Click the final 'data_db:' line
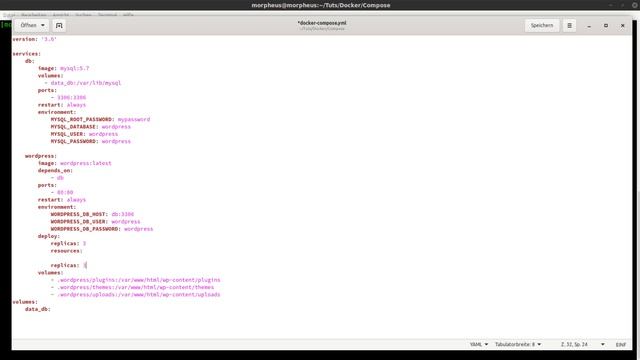640x360 pixels. 38,309
